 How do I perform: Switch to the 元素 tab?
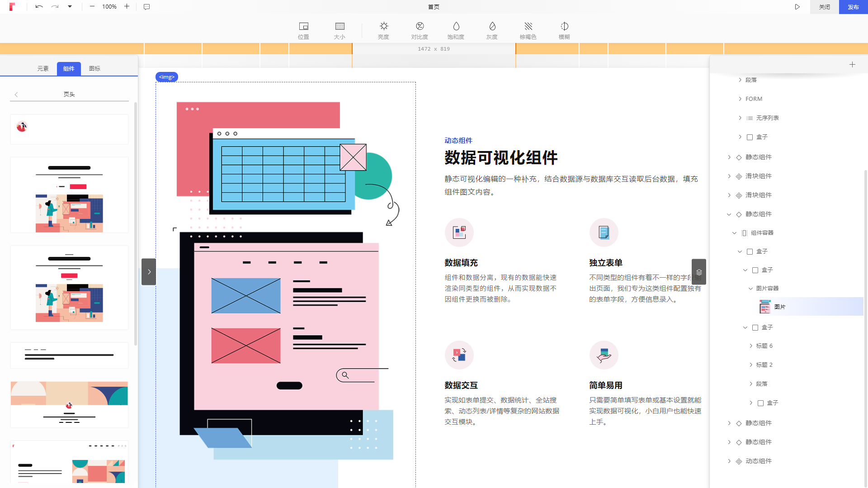coord(43,69)
